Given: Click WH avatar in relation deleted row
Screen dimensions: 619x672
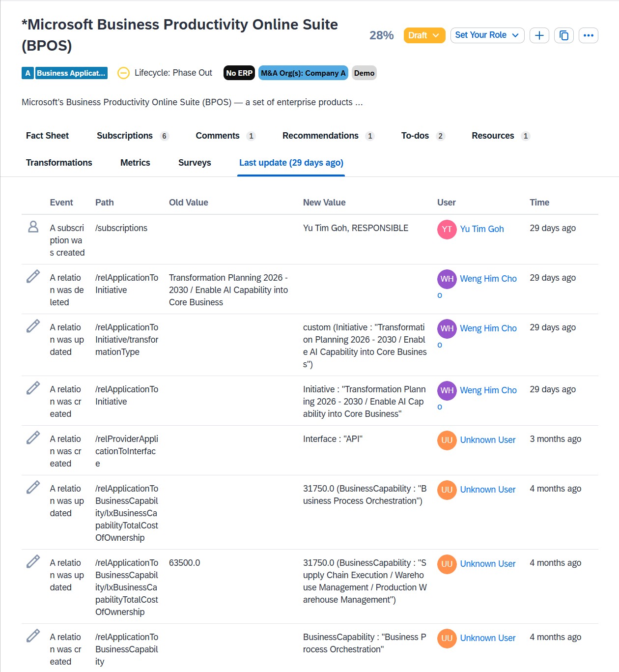Looking at the screenshot, I should point(447,279).
